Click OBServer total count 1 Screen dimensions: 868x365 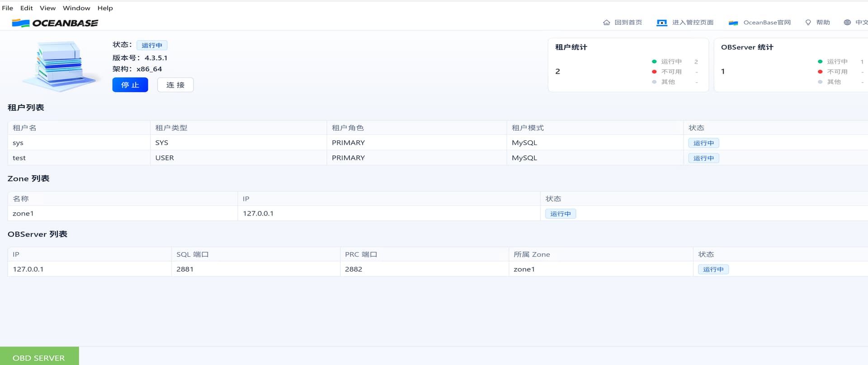pos(723,71)
